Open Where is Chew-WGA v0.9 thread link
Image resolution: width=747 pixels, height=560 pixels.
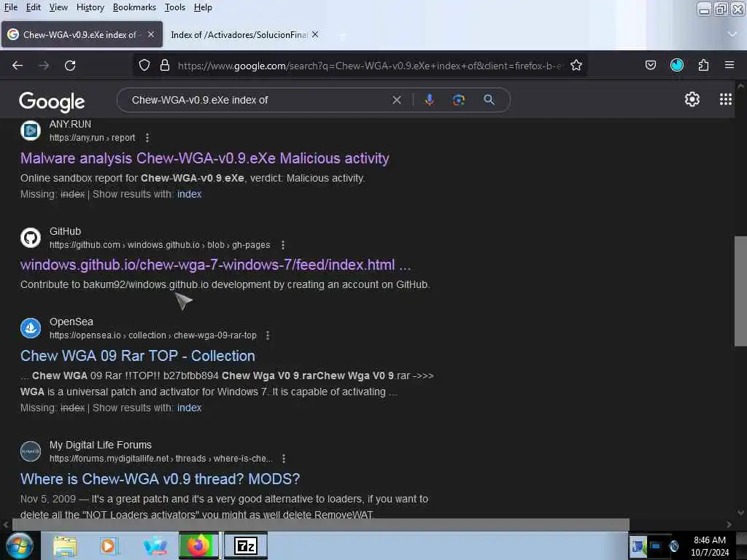pos(160,478)
